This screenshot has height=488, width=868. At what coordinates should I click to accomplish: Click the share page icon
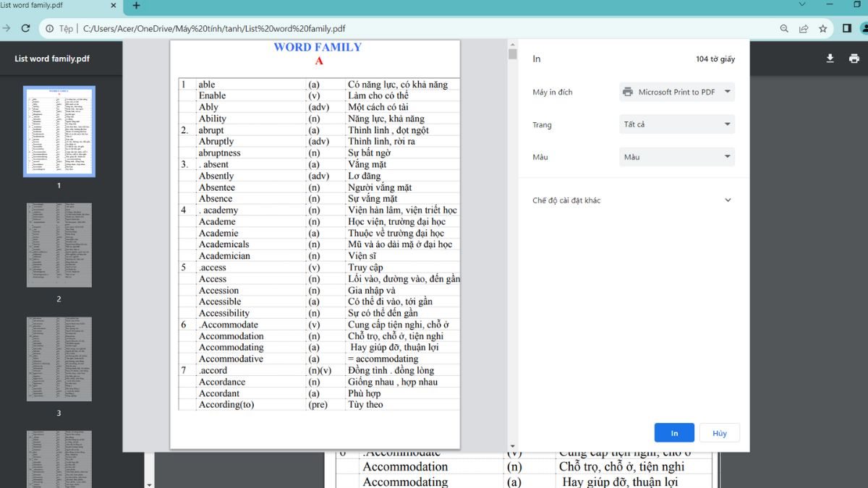[x=804, y=29]
